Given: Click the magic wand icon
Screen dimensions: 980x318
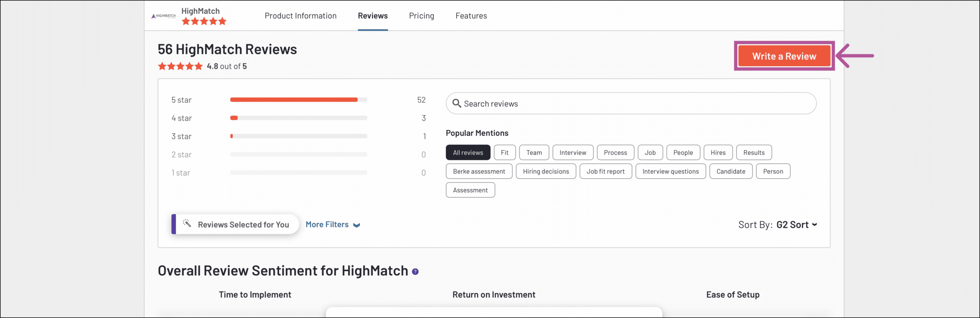Looking at the screenshot, I should [187, 223].
